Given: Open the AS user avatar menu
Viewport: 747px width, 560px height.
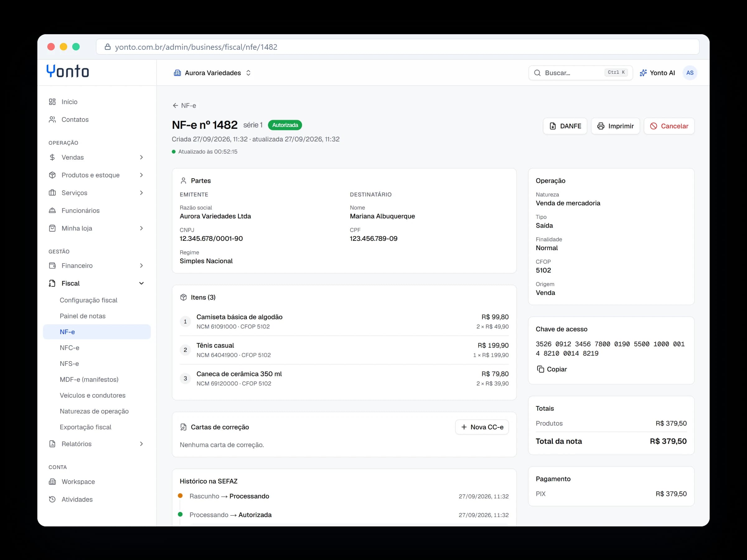Looking at the screenshot, I should 690,73.
